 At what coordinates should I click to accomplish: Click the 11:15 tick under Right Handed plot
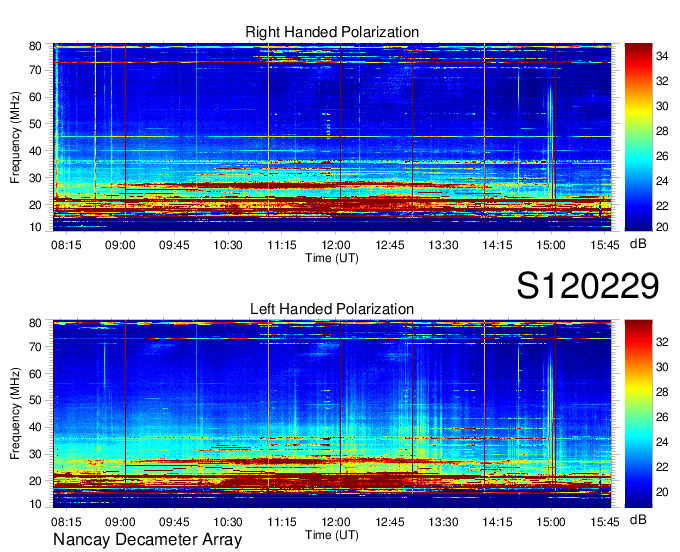pyautogui.click(x=282, y=245)
